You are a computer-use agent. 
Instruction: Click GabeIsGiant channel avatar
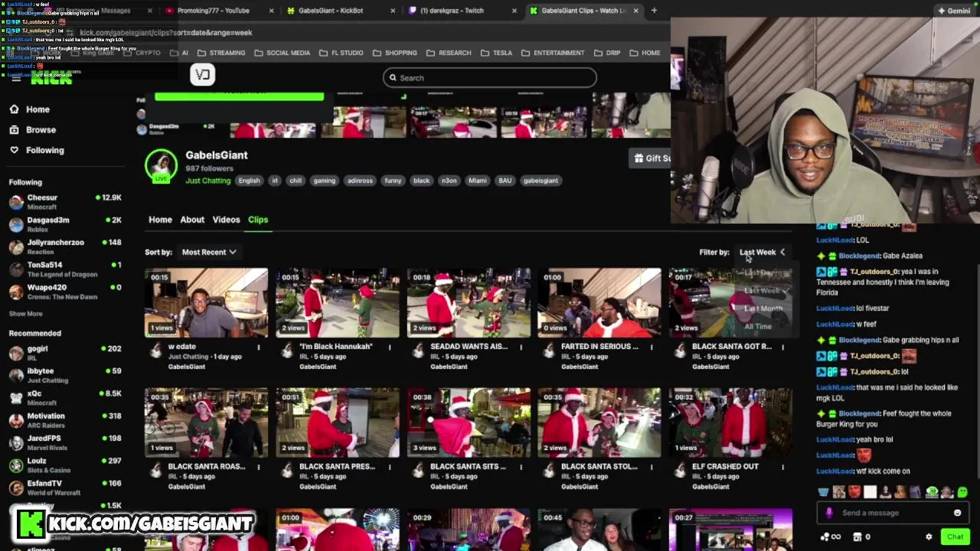pos(162,166)
